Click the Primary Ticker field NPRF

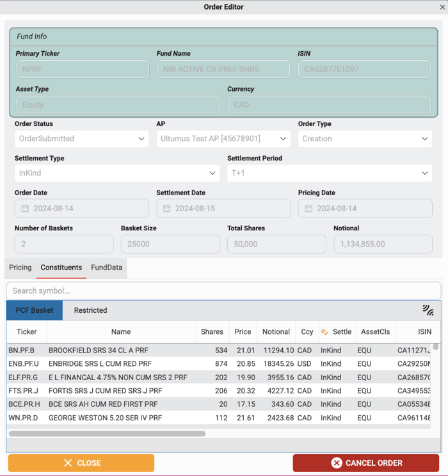[x=83, y=69]
